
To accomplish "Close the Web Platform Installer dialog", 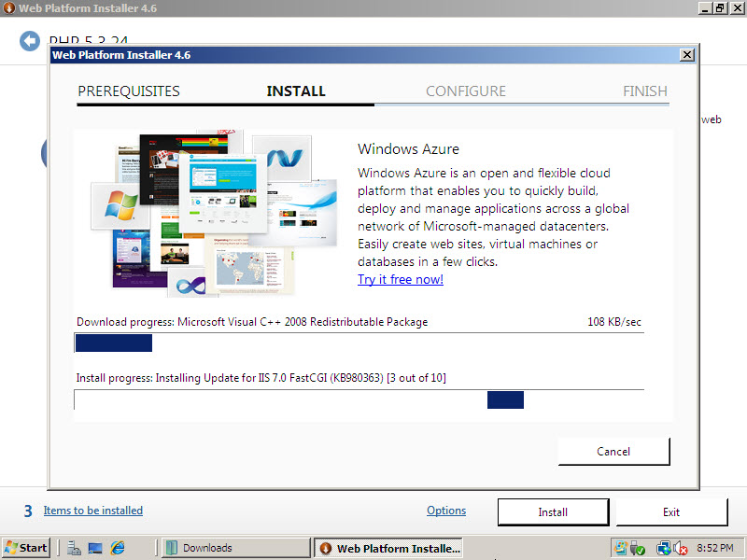I will click(686, 55).
